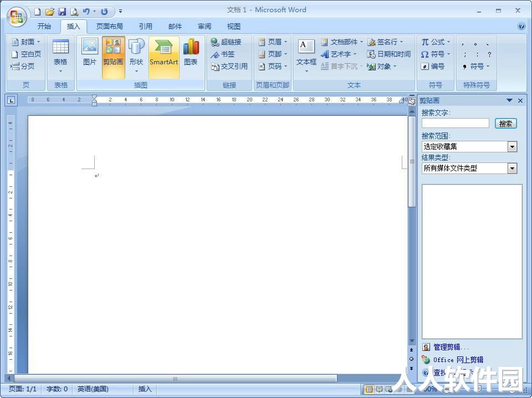Open the 页面布局 tab
This screenshot has width=532, height=398.
tap(109, 27)
